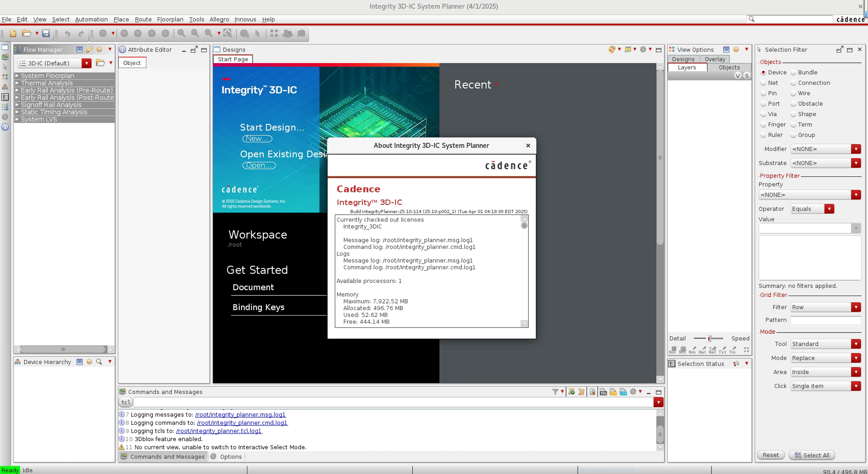Open the Grid Filter Row dropdown

(826, 307)
